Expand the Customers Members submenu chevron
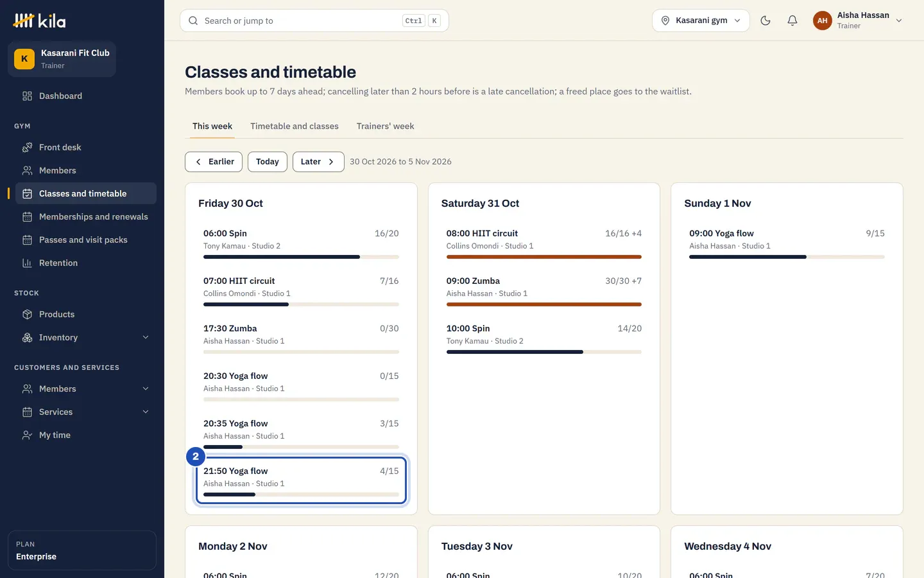This screenshot has width=924, height=578. tap(146, 389)
